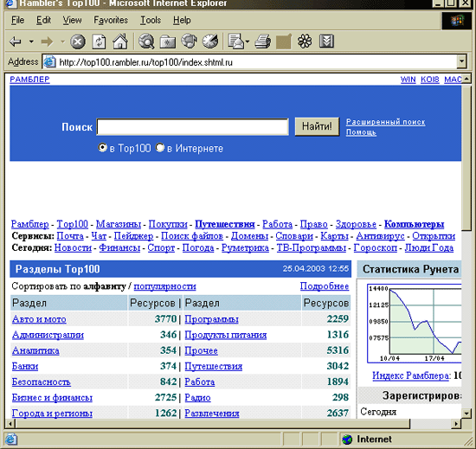Click the Mail toolbar icon
The width and height of the screenshot is (476, 449).
point(236,42)
